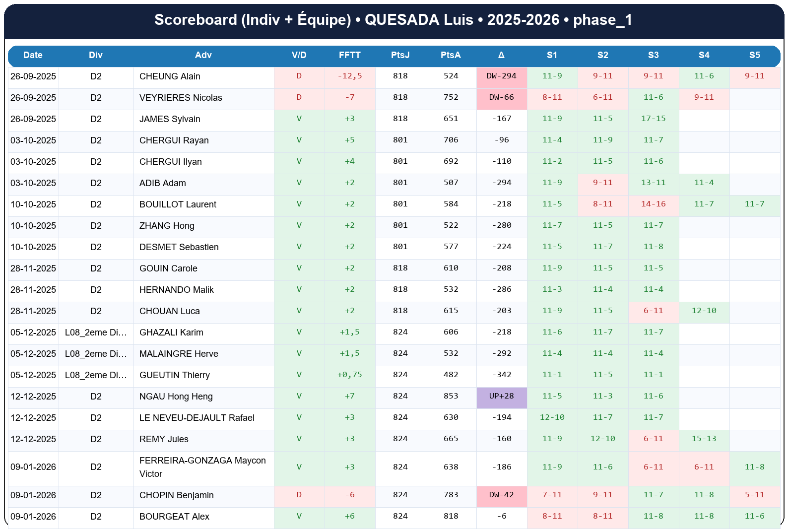This screenshot has height=532, width=788.
Task: Select the 15-13 score in REMY Jules row
Action: coord(704,439)
